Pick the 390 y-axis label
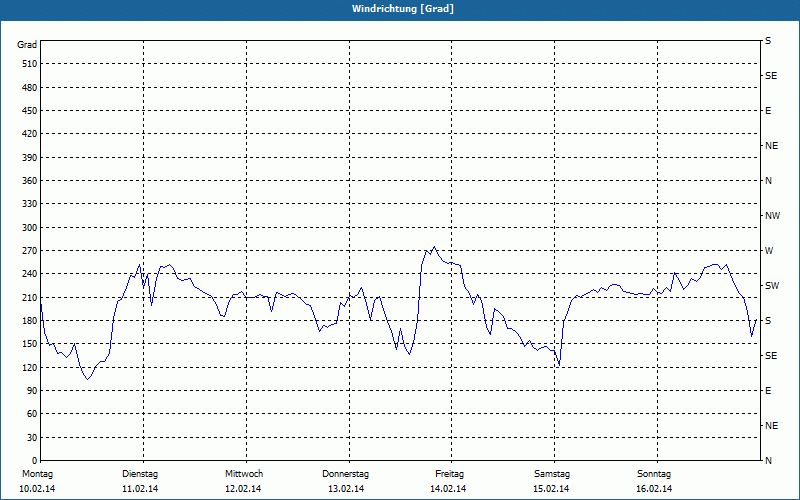 (x=30, y=158)
